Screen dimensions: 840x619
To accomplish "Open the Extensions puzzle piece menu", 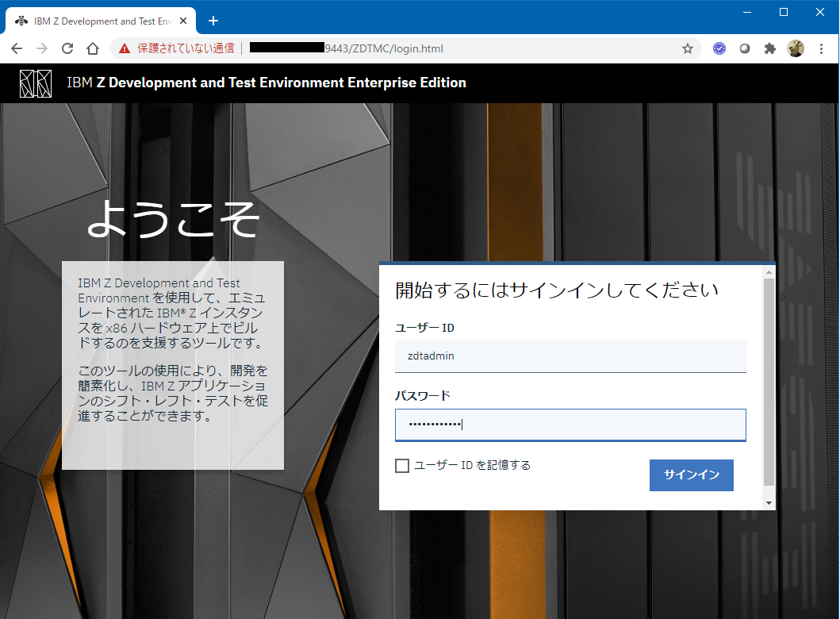I will pyautogui.click(x=770, y=48).
